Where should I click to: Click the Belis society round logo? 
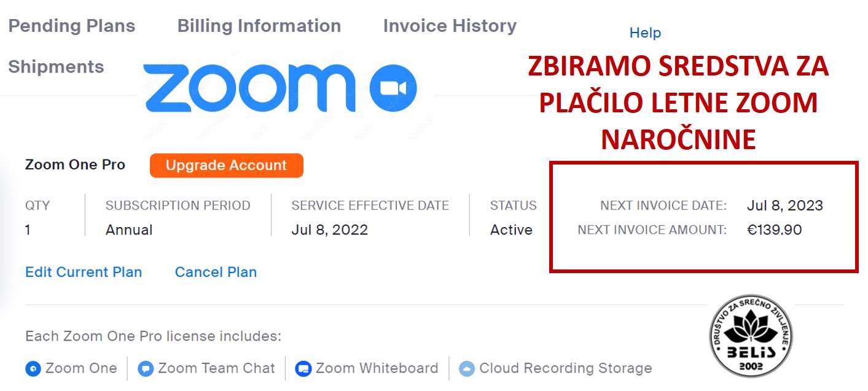[751, 336]
